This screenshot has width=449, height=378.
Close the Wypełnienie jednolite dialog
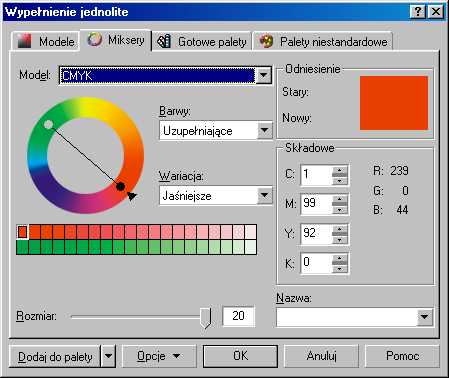click(436, 12)
